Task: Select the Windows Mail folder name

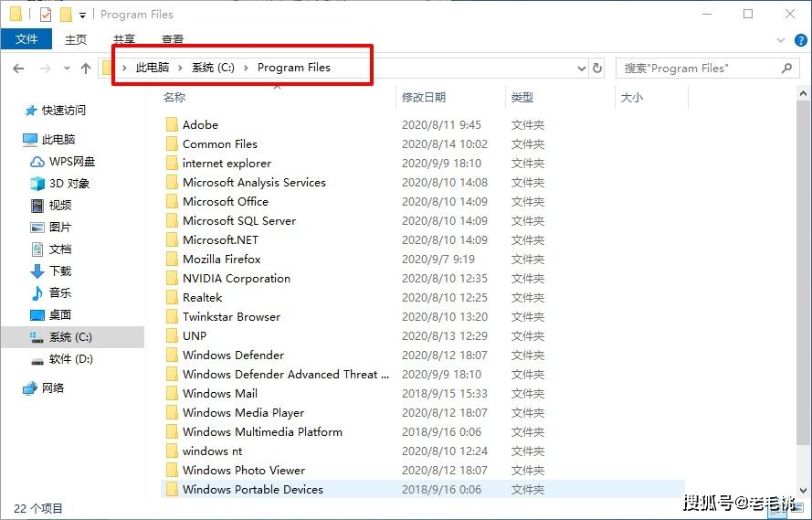Action: point(220,394)
